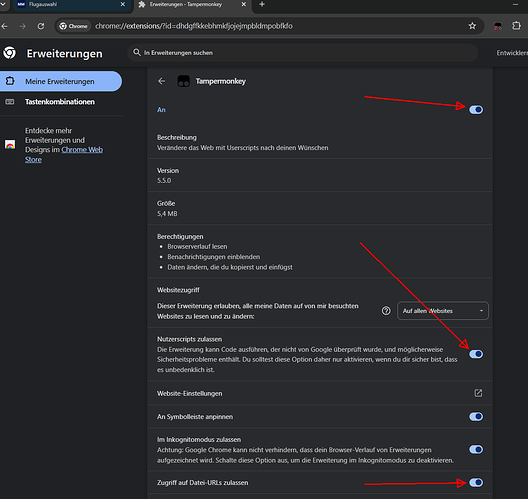Toggle Nutzerscripts zulassen off

[476, 354]
